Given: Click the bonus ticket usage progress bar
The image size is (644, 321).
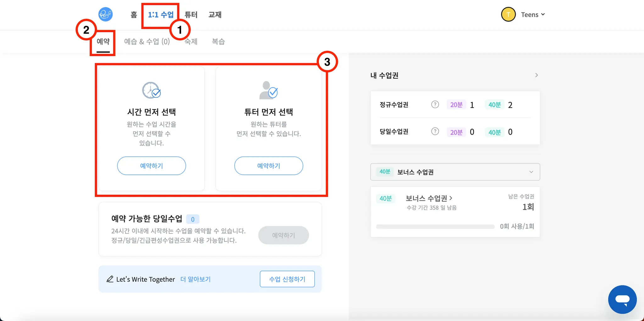Looking at the screenshot, I should click(435, 227).
